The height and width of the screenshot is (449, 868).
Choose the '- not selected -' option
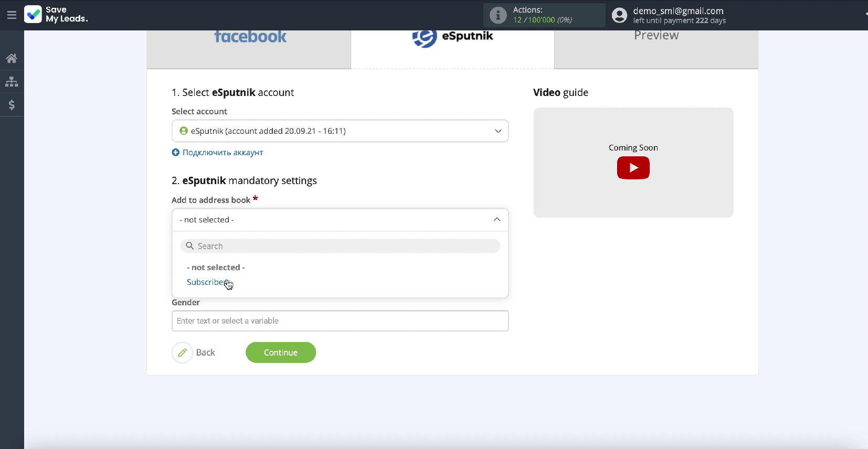click(x=216, y=268)
